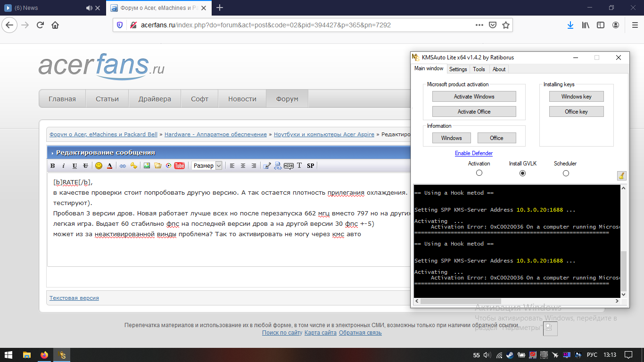This screenshot has height=362, width=644.
Task: Clear the log with the broom icon
Action: pyautogui.click(x=621, y=176)
